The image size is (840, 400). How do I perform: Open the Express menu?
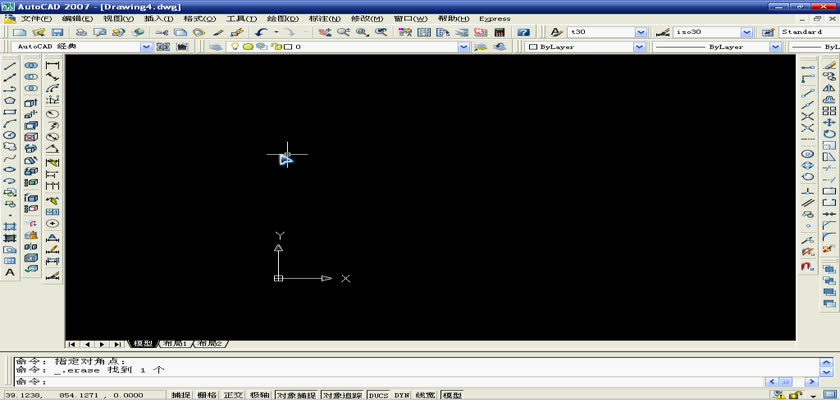pos(495,19)
